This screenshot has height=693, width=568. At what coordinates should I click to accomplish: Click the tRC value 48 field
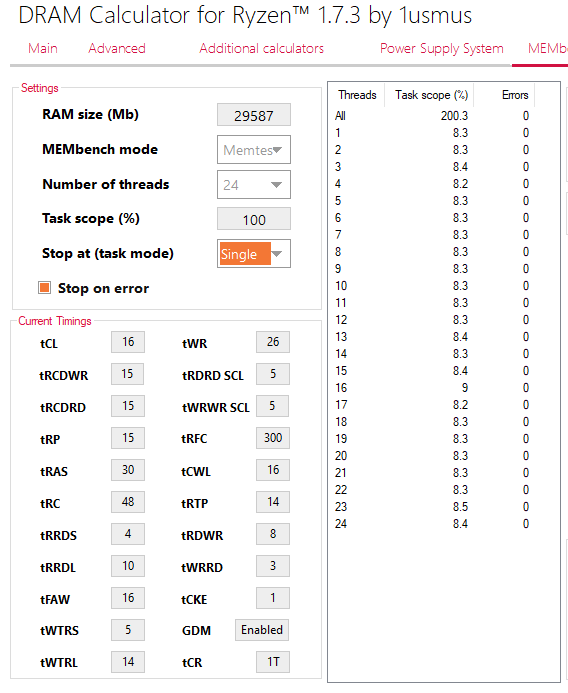tap(128, 502)
